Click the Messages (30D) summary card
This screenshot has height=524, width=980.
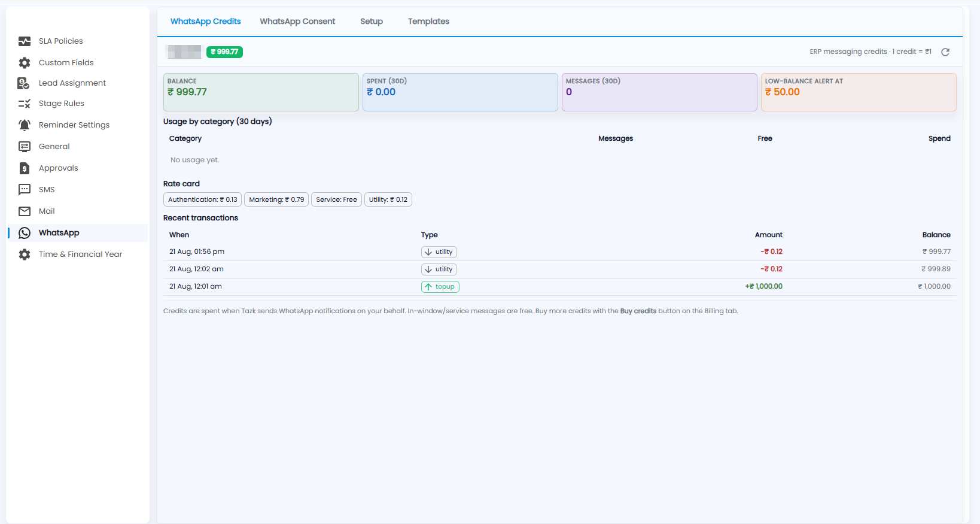(x=659, y=92)
